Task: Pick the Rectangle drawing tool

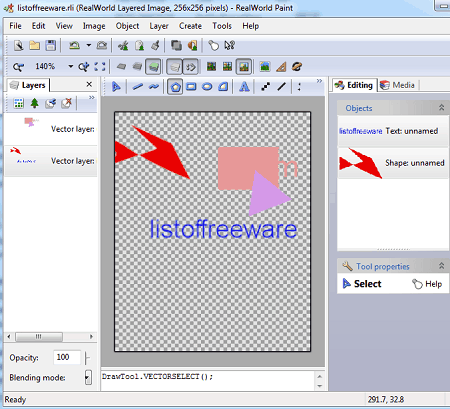Action: coord(191,87)
